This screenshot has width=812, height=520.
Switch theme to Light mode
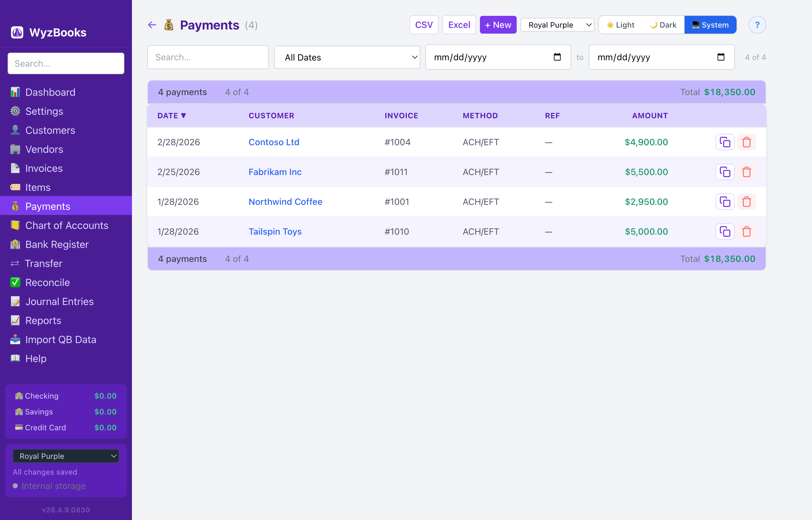click(x=621, y=25)
